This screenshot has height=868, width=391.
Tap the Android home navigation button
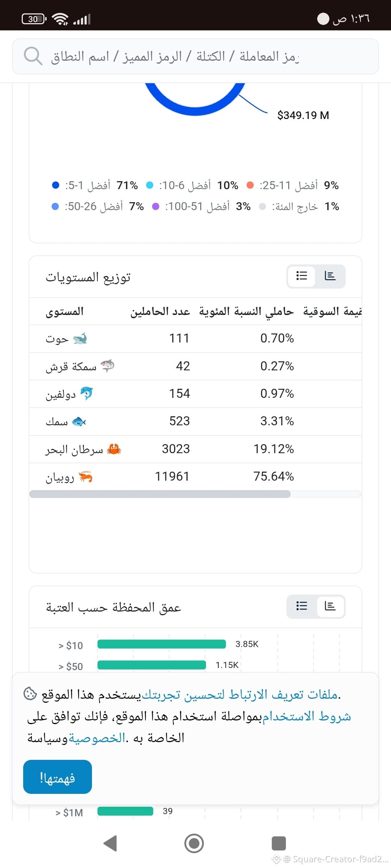(x=194, y=843)
